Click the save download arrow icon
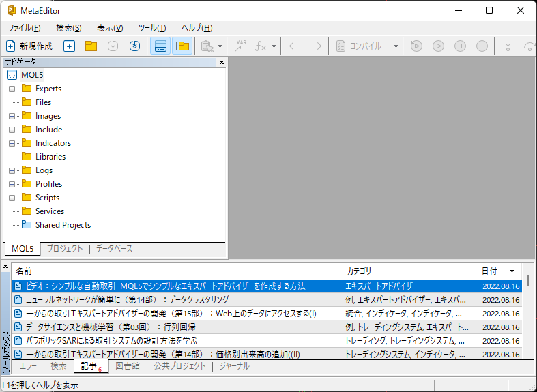 (113, 46)
